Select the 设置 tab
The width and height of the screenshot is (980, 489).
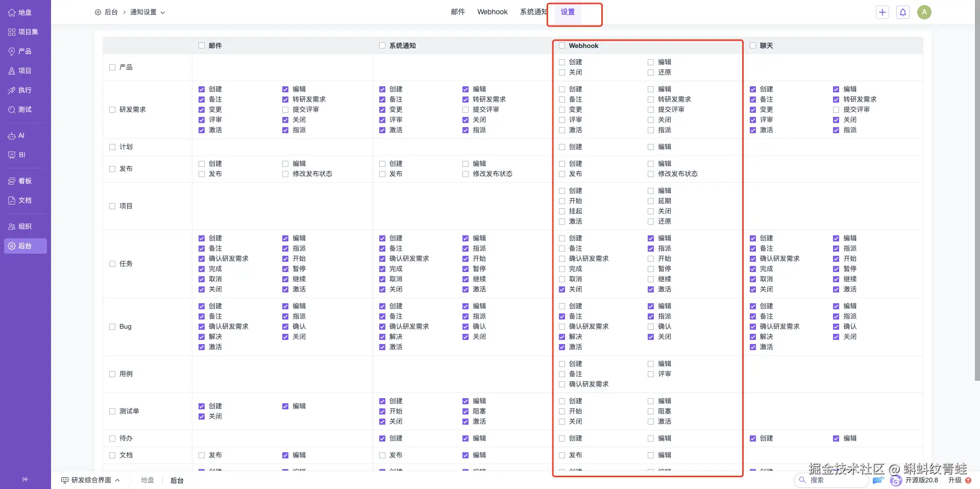click(568, 12)
